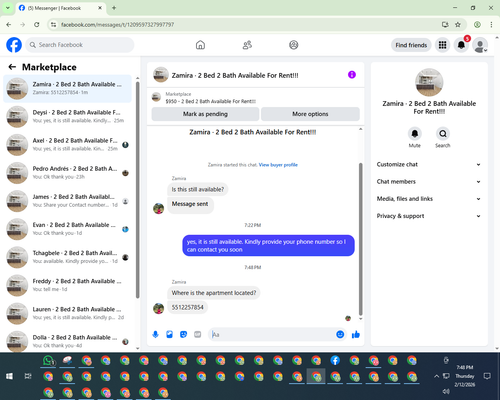
Task: Click the listing photo in right panel
Action: pos(429,82)
